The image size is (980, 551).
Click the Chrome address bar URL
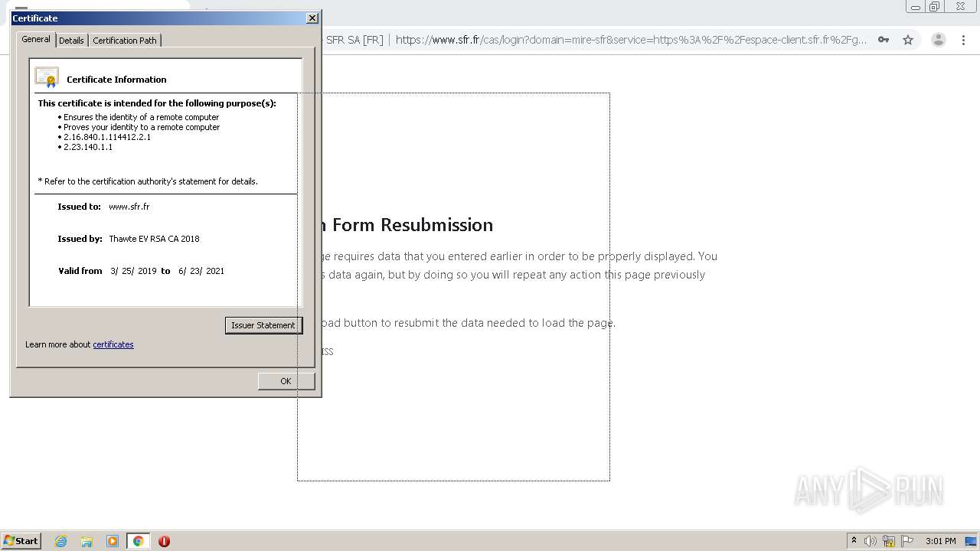pyautogui.click(x=631, y=40)
